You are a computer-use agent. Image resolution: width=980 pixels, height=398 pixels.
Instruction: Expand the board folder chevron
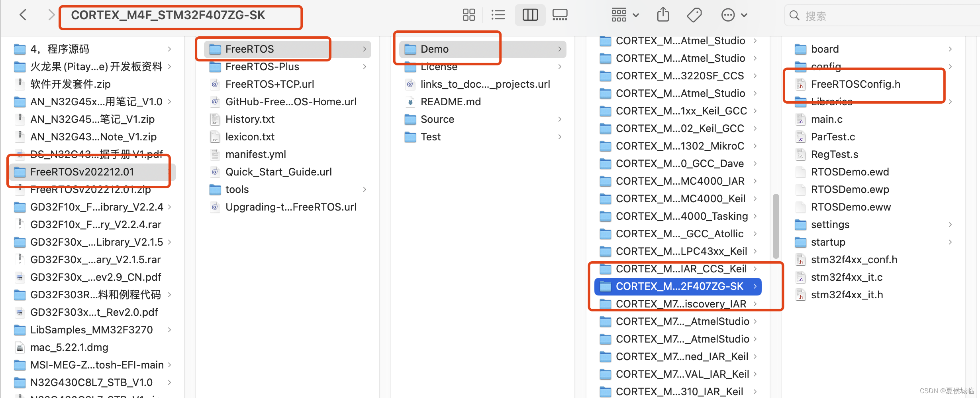tap(950, 49)
